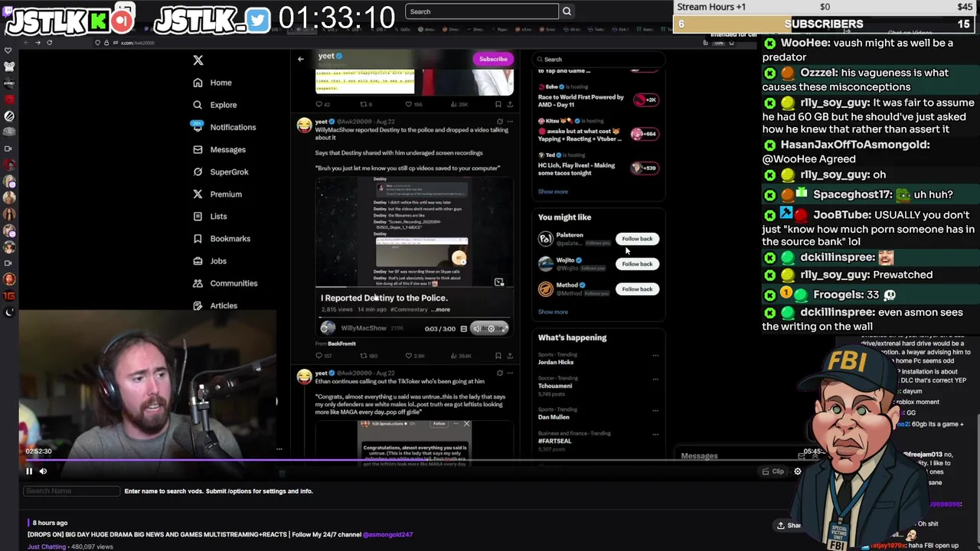
Task: Open the Dan Mullen trending topic
Action: pos(554,417)
